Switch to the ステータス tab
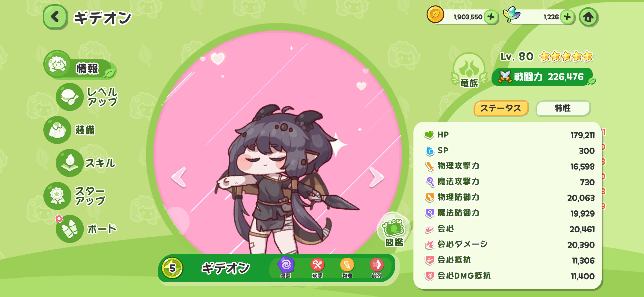The width and height of the screenshot is (644, 297). [501, 108]
